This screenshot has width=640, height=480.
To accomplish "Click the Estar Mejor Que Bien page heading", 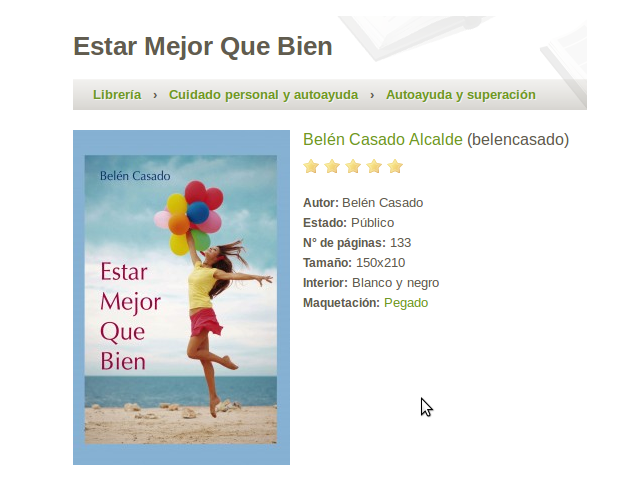I will click(x=203, y=46).
